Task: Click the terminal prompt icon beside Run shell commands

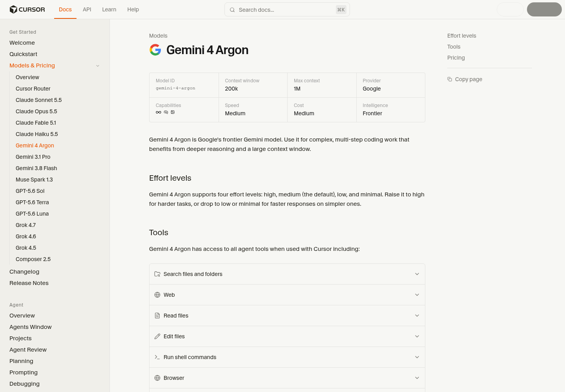Action: [157, 357]
